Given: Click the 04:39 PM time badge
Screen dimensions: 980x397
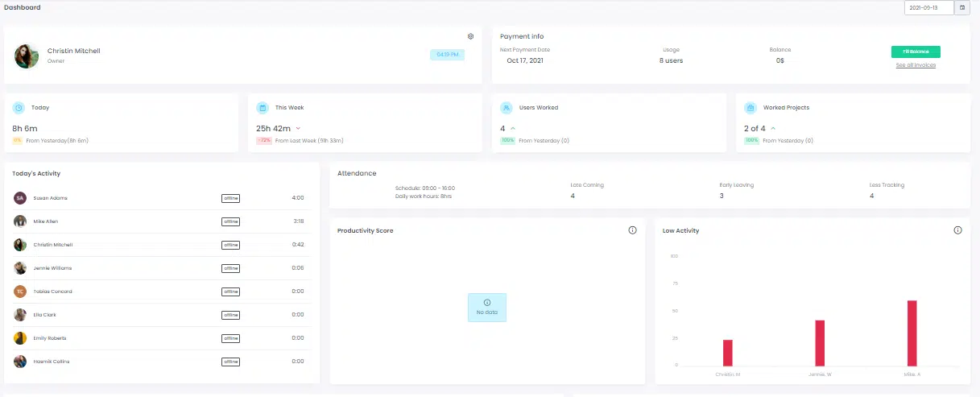Looking at the screenshot, I should point(447,55).
